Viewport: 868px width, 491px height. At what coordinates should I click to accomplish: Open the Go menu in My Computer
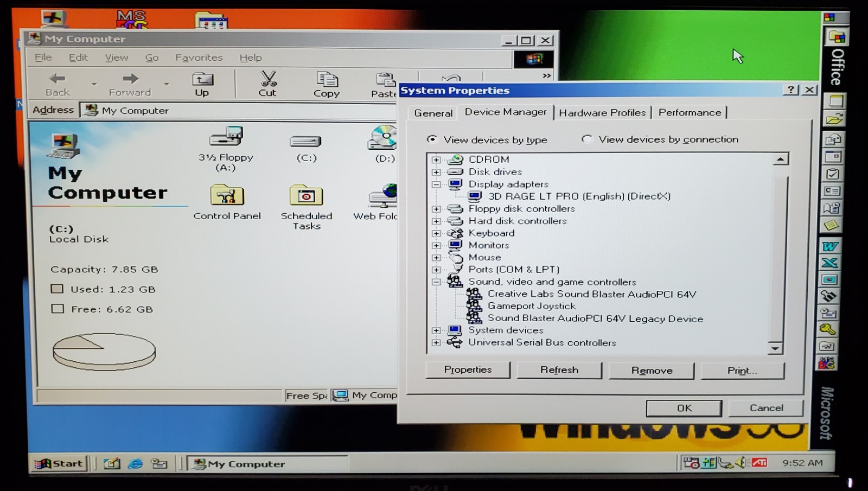coord(152,58)
